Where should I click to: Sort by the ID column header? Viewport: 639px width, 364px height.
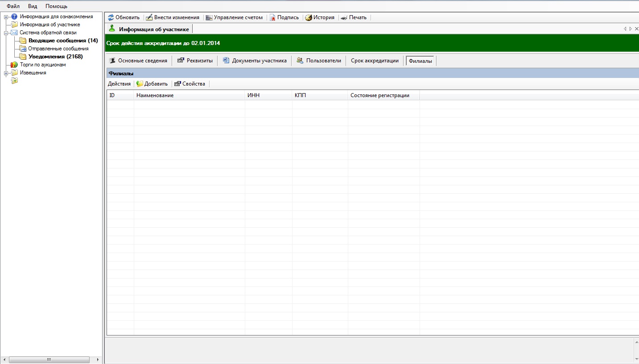[120, 95]
